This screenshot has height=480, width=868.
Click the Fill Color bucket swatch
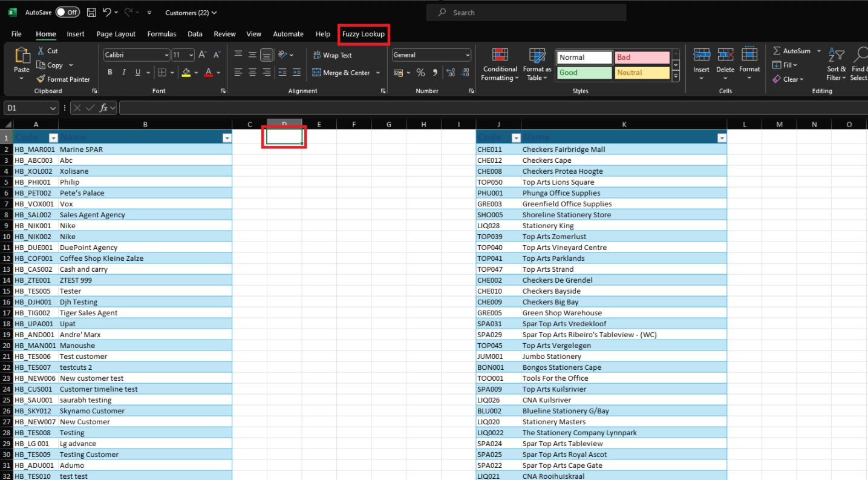186,73
